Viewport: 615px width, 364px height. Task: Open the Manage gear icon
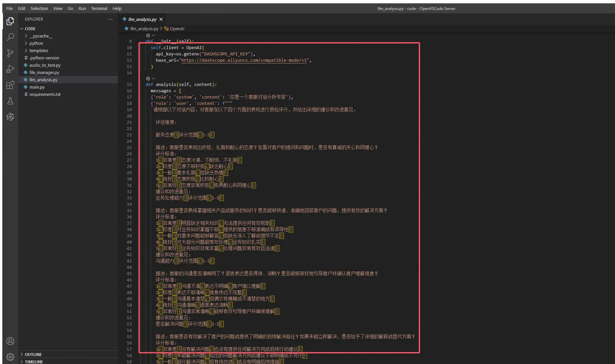point(10,357)
